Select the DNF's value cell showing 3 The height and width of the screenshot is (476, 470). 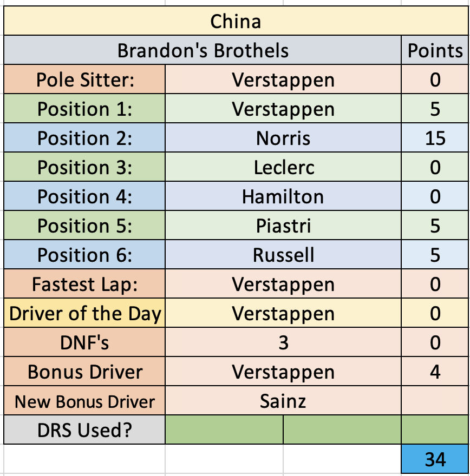(x=283, y=342)
